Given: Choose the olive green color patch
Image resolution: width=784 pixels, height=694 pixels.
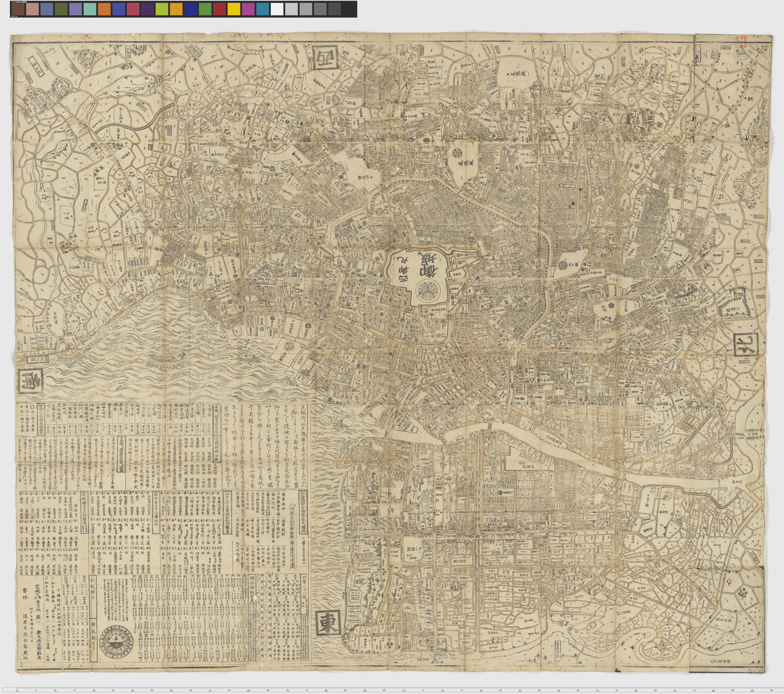Looking at the screenshot, I should point(62,9).
